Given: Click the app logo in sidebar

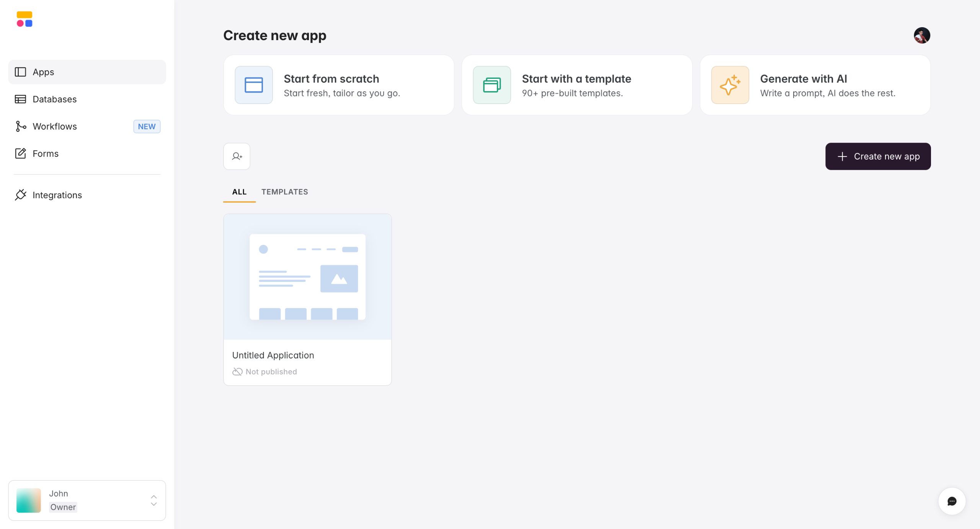Looking at the screenshot, I should 24,19.
